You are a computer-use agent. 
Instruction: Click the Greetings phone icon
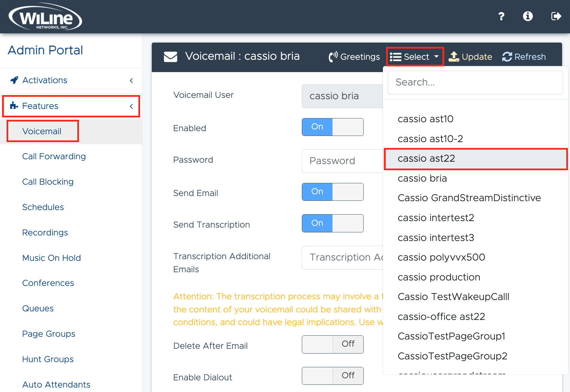(333, 57)
